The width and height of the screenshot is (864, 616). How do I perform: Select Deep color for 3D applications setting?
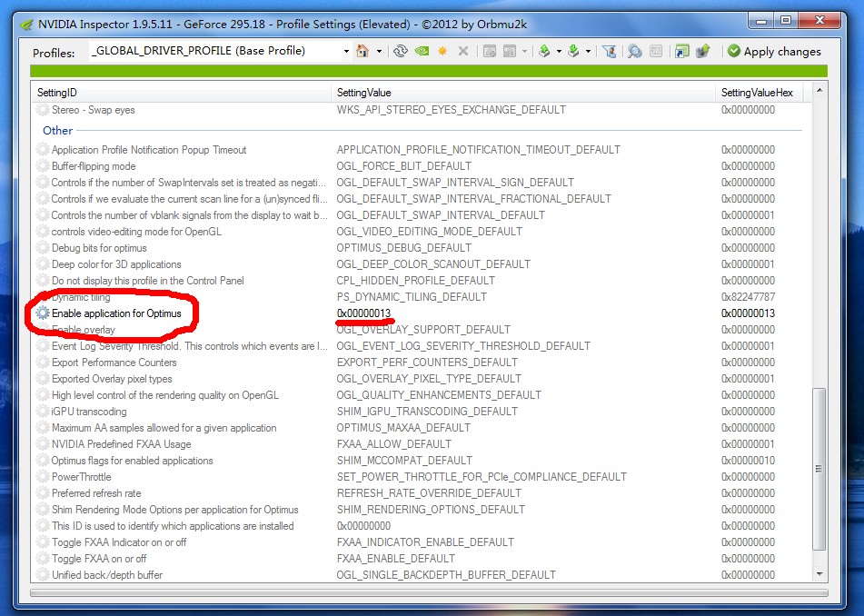click(x=116, y=263)
